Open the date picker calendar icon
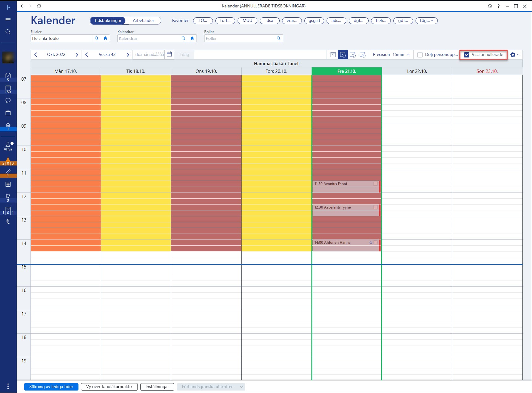 169,54
